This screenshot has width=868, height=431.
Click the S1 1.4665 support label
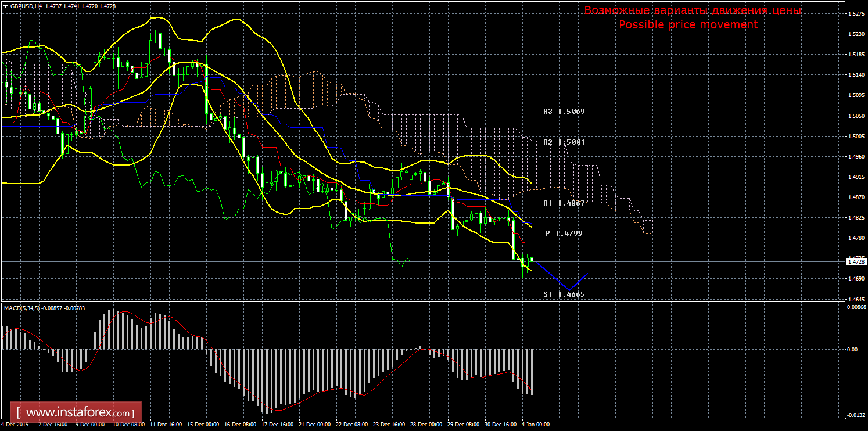coord(564,294)
